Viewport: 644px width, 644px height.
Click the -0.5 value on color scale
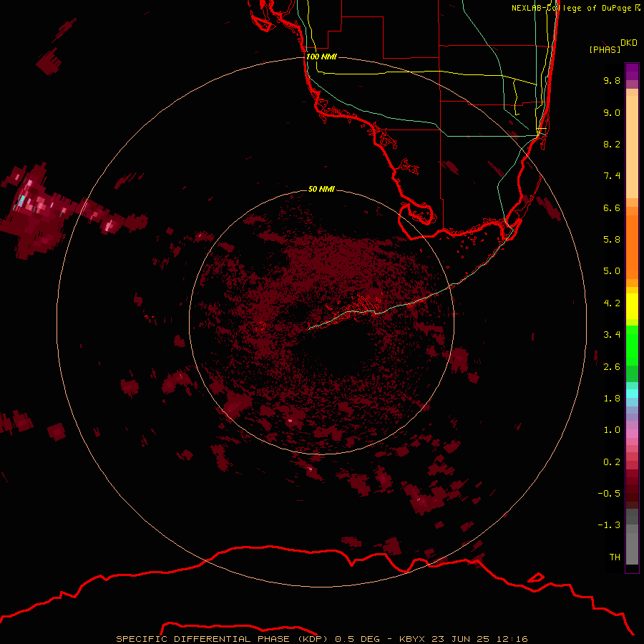tap(609, 494)
